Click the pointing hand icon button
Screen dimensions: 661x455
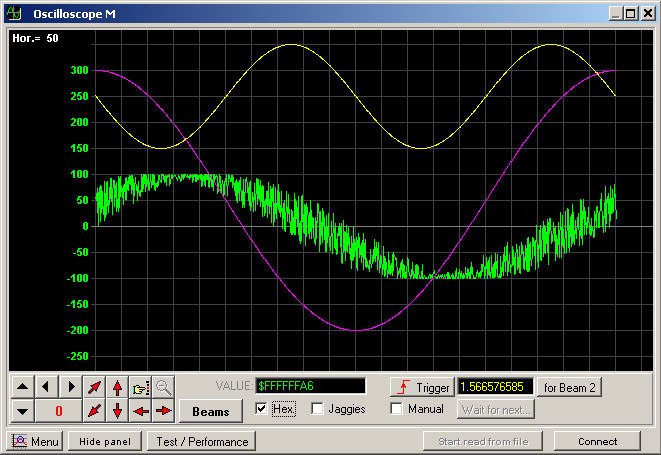(x=140, y=386)
